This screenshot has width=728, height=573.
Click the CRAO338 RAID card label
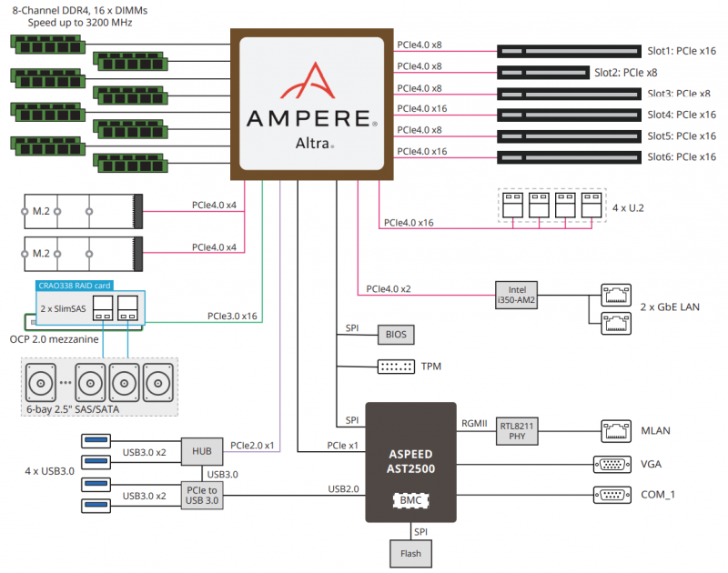click(91, 285)
